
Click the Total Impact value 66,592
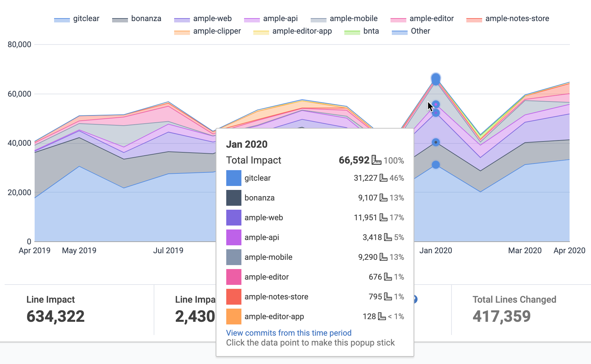tap(354, 160)
